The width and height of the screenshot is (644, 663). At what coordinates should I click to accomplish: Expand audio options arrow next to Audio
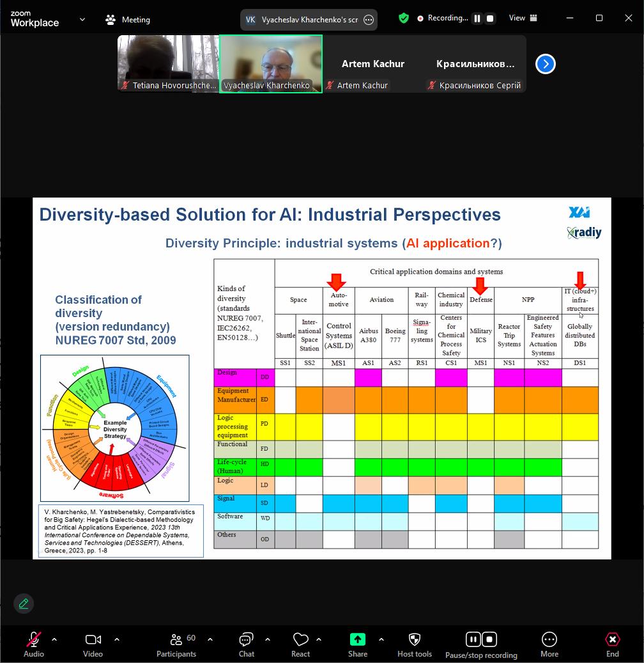click(54, 639)
